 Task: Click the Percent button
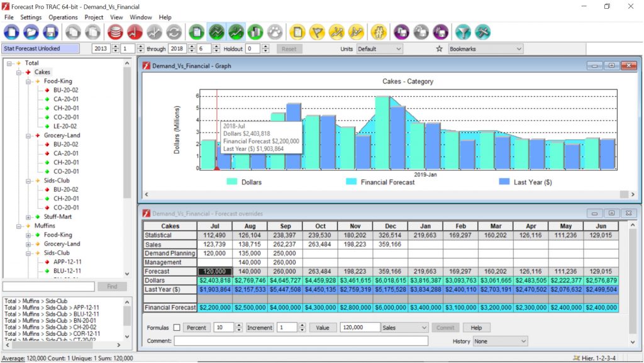point(196,328)
